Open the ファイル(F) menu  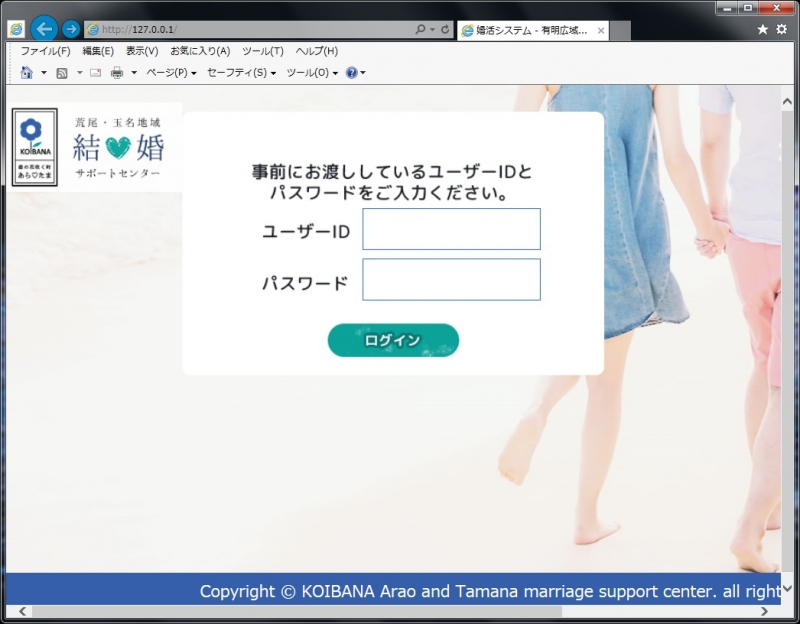pyautogui.click(x=45, y=51)
